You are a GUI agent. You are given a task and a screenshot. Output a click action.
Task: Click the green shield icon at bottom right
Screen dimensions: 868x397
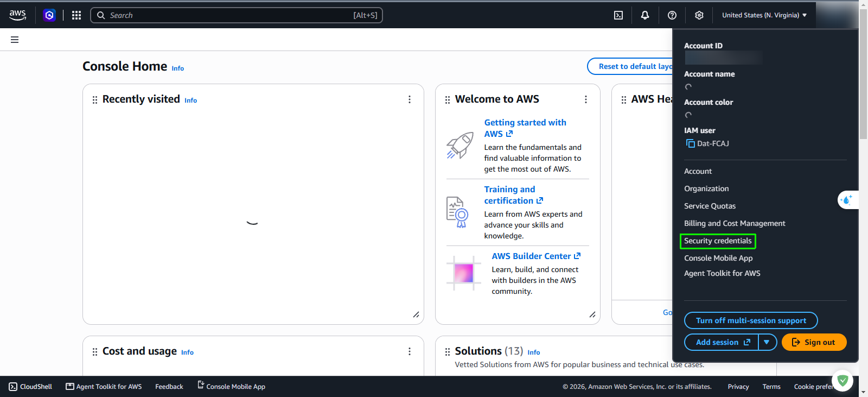843,381
